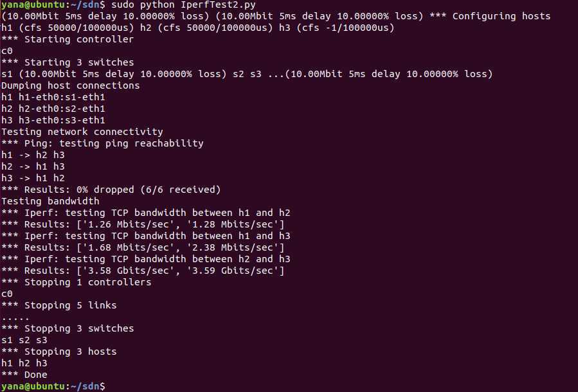Click the '*** Done' line
578x392 pixels.
click(24, 375)
